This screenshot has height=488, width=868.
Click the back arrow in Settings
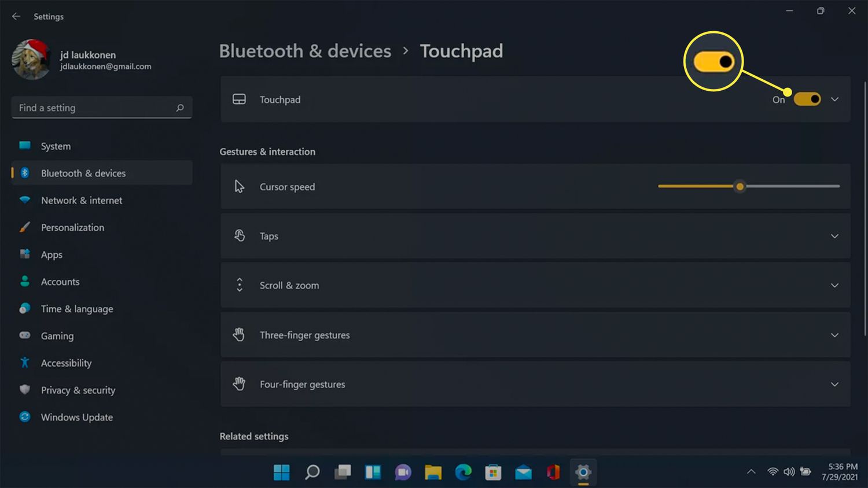pyautogui.click(x=16, y=16)
